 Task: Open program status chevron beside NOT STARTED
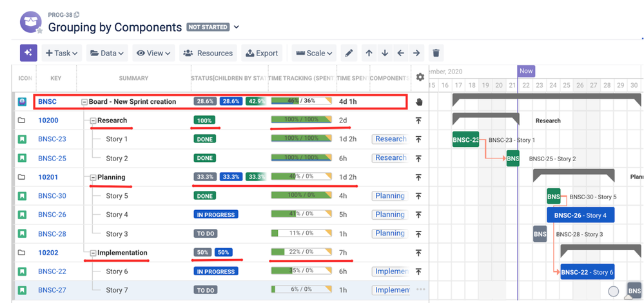pyautogui.click(x=236, y=27)
